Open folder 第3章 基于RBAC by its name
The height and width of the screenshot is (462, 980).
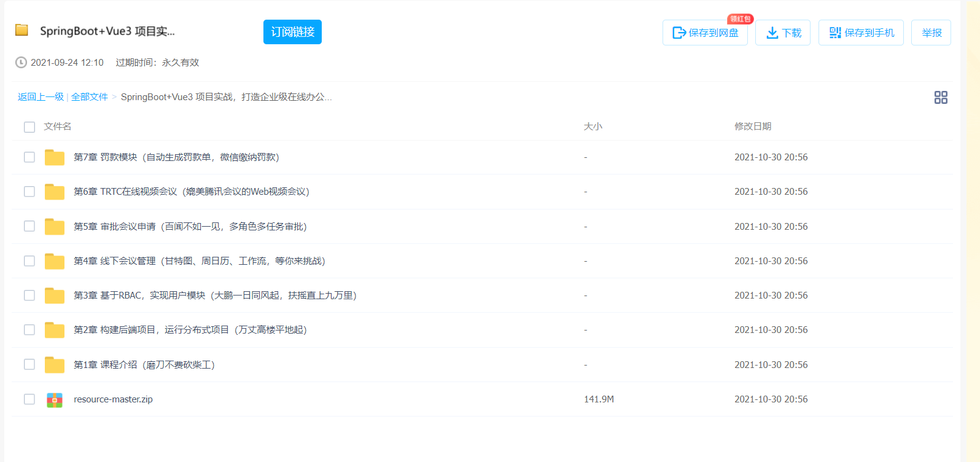(x=215, y=296)
